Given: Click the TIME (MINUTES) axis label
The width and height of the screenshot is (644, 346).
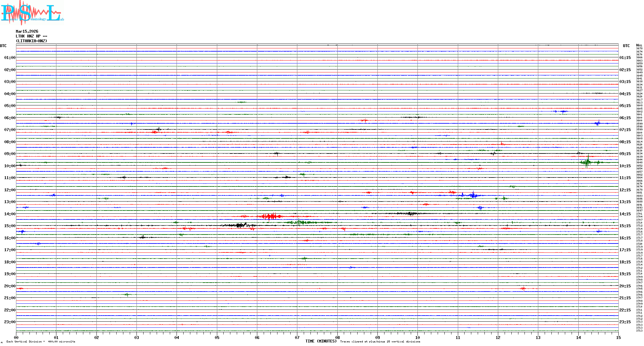Looking at the screenshot, I should [x=321, y=341].
